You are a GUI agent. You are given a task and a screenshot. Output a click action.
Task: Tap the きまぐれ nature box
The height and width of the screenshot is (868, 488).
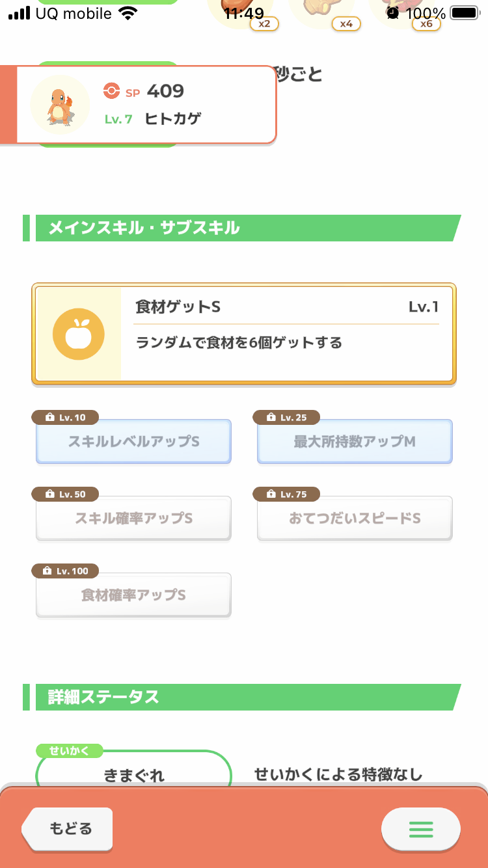[x=133, y=774]
